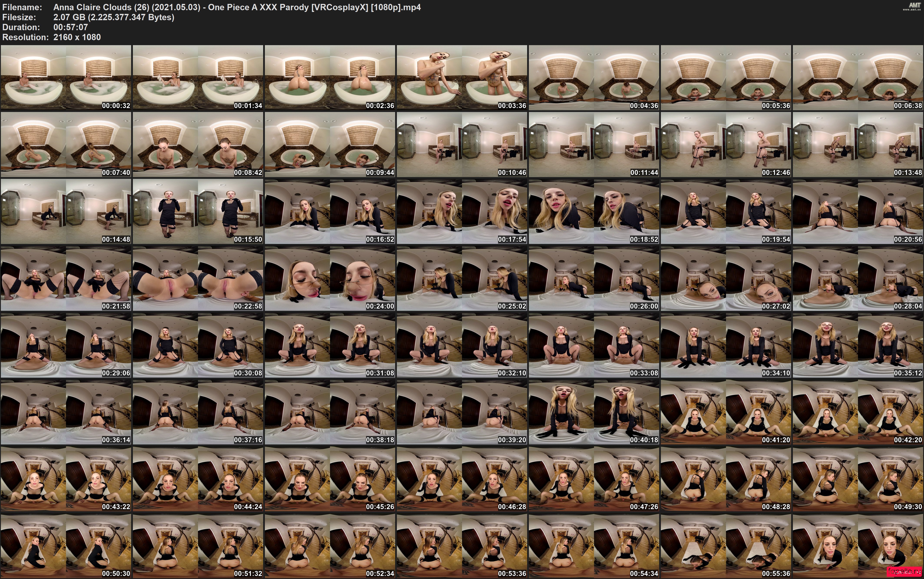This screenshot has width=924, height=579.
Task: Click the Resolution value 2160 x 1080
Action: 77,37
